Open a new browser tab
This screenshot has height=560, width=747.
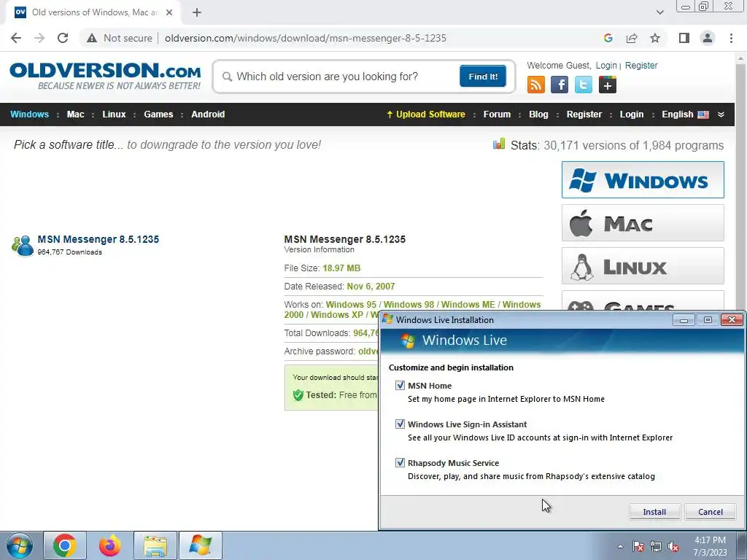click(197, 12)
